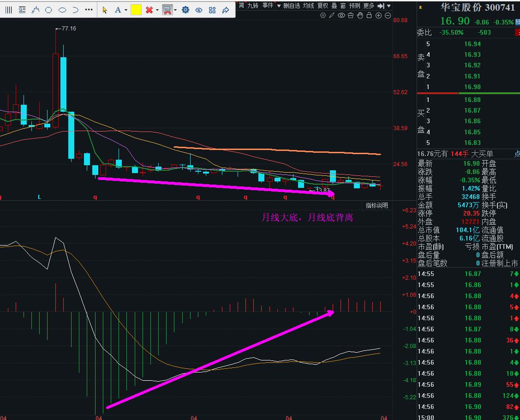Open the 复权 price adjustment menu

[323, 6]
